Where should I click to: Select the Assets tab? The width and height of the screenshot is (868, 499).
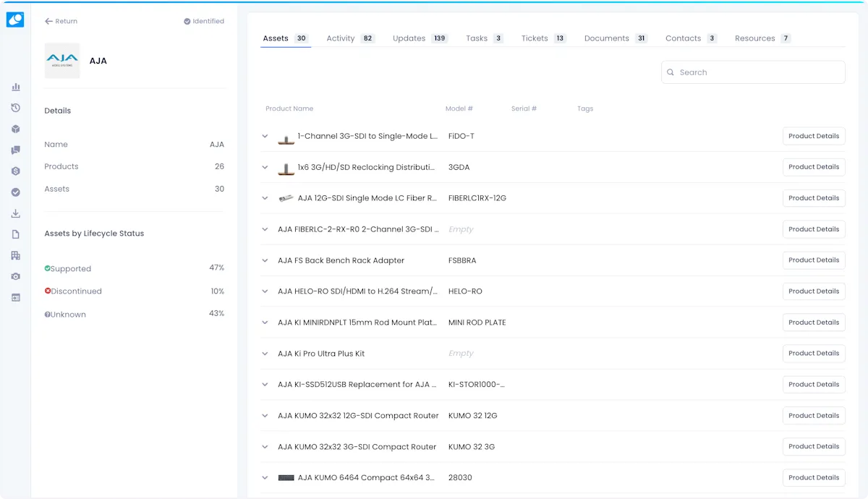click(286, 38)
